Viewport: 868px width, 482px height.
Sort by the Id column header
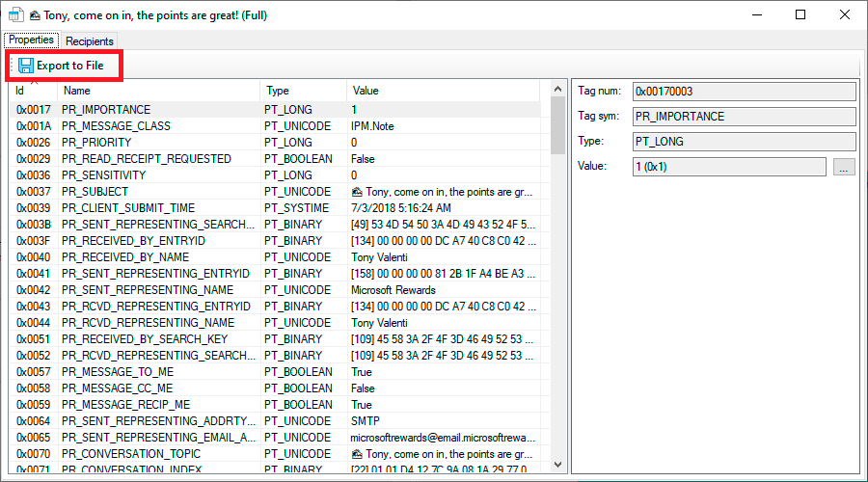33,91
